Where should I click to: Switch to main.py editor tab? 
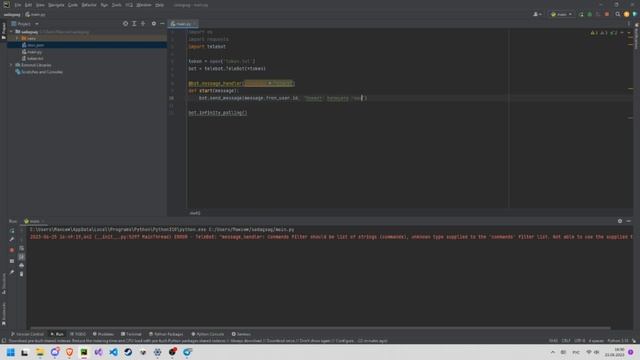tap(182, 24)
